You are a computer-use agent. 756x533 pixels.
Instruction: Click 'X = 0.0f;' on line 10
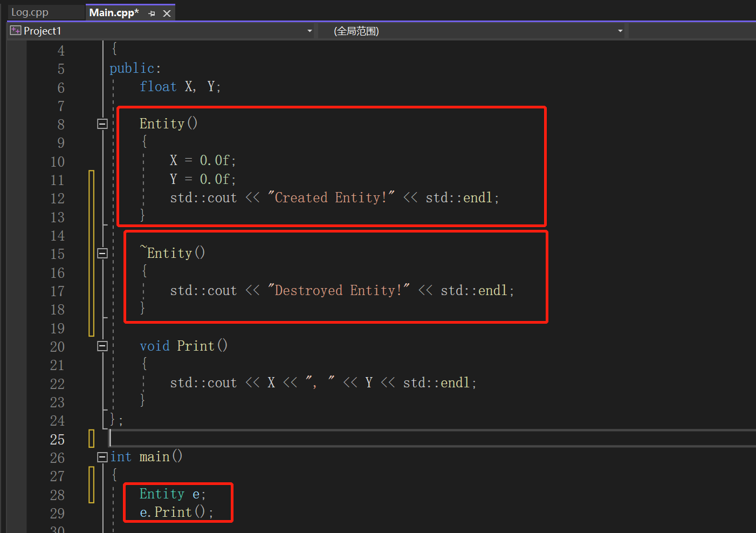pyautogui.click(x=203, y=160)
